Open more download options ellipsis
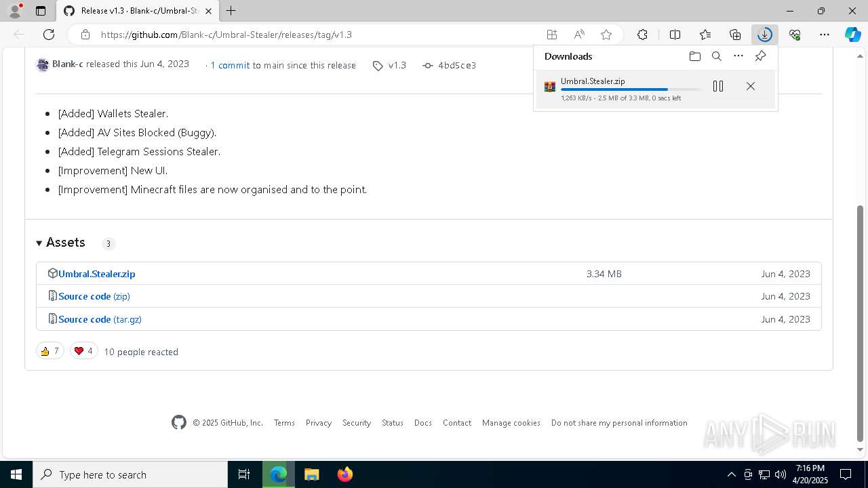This screenshot has height=488, width=868. 738,56
